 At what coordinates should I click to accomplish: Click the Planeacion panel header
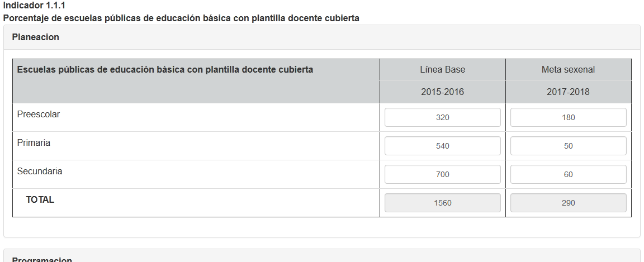click(x=322, y=37)
